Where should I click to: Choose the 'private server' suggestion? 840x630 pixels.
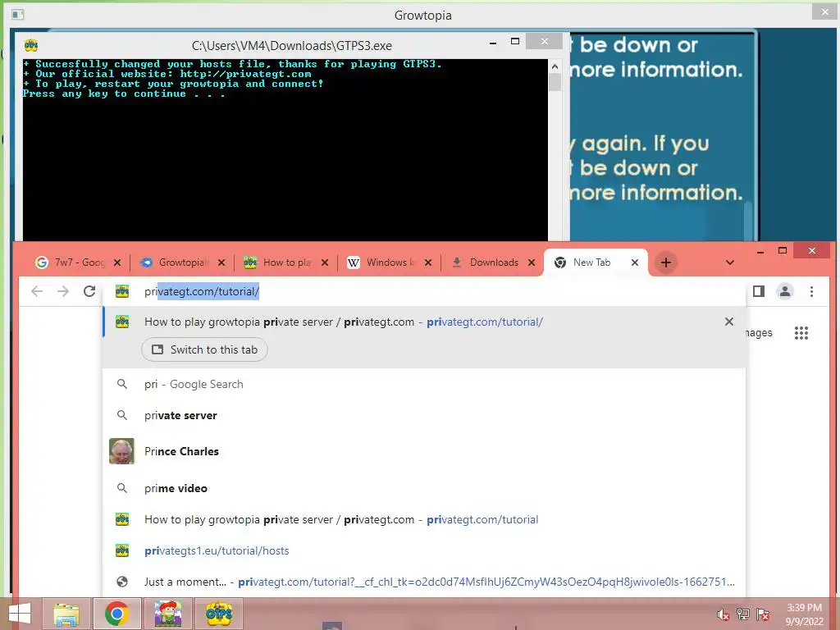coord(424,415)
